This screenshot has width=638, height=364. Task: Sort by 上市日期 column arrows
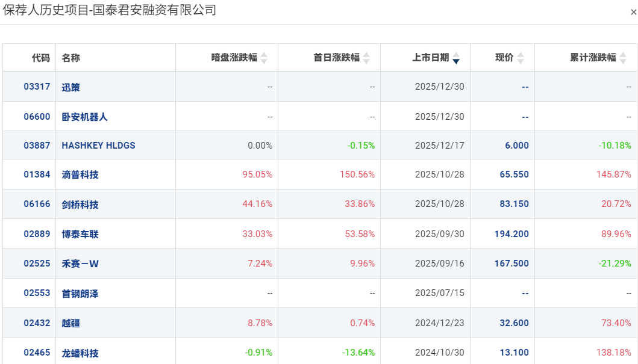(x=456, y=58)
